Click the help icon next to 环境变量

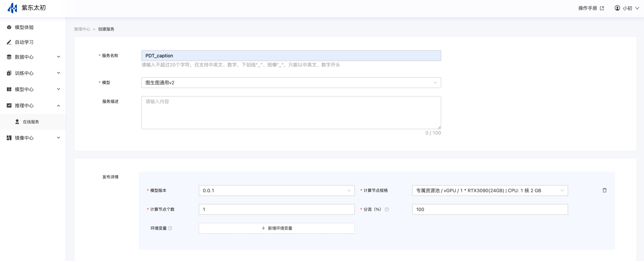[x=170, y=228]
